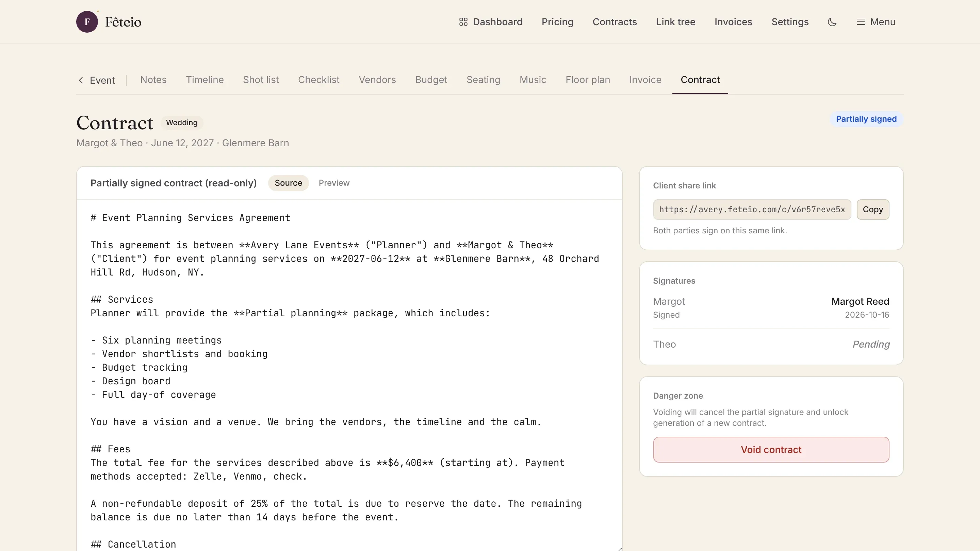
Task: Click the 'Pending' status for Theo
Action: pos(871,344)
